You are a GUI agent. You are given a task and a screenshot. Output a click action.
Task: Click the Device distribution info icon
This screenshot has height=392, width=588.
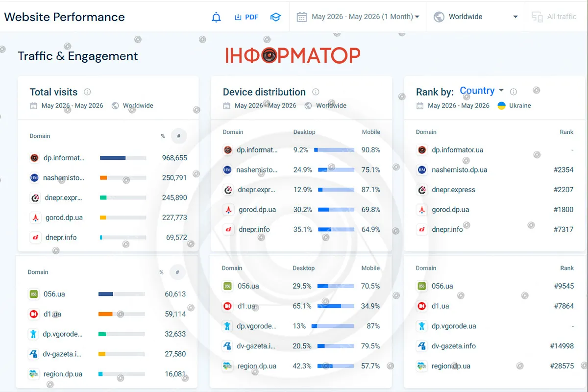316,92
